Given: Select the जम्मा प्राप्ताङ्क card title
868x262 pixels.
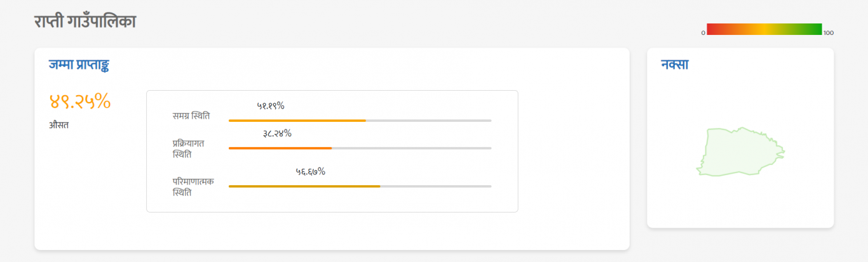Looking at the screenshot, I should pos(83,64).
